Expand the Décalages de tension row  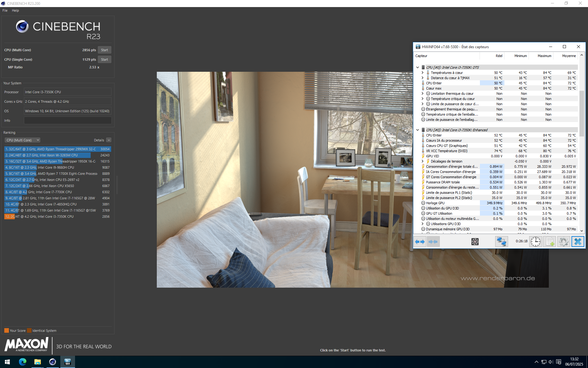click(423, 161)
